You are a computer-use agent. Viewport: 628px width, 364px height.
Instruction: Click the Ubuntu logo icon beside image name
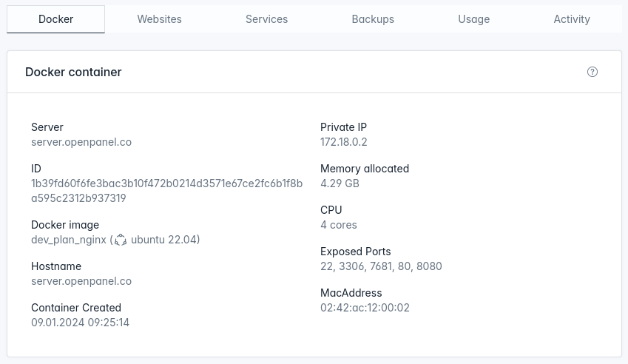(121, 240)
